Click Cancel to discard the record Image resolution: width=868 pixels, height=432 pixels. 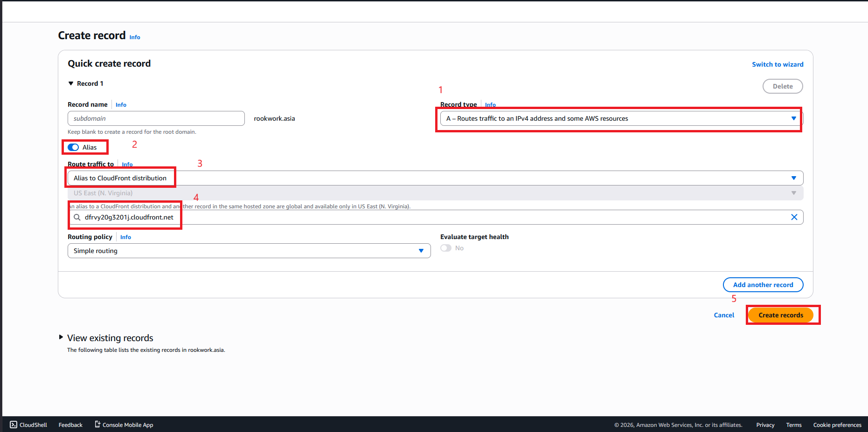pos(724,315)
